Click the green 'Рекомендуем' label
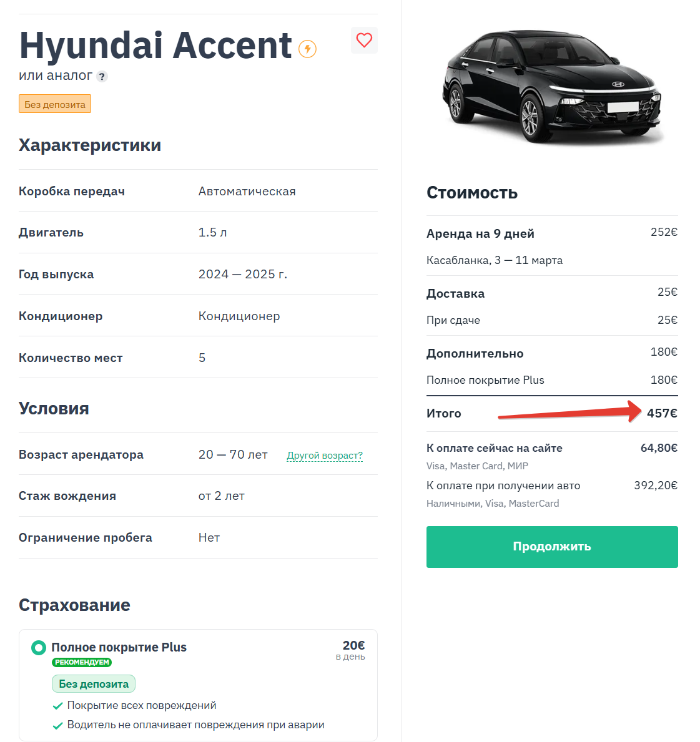The image size is (700, 742). pyautogui.click(x=82, y=662)
